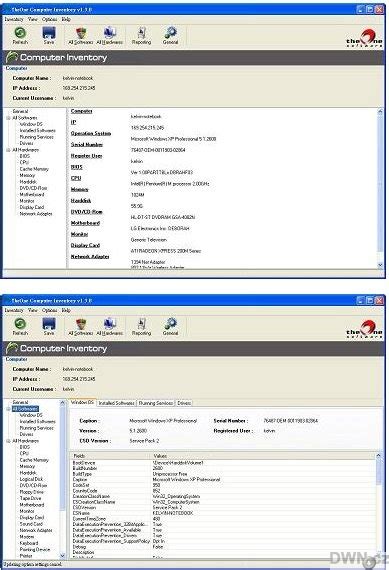Collapse All Software tree node, bottom window

(x=8, y=409)
